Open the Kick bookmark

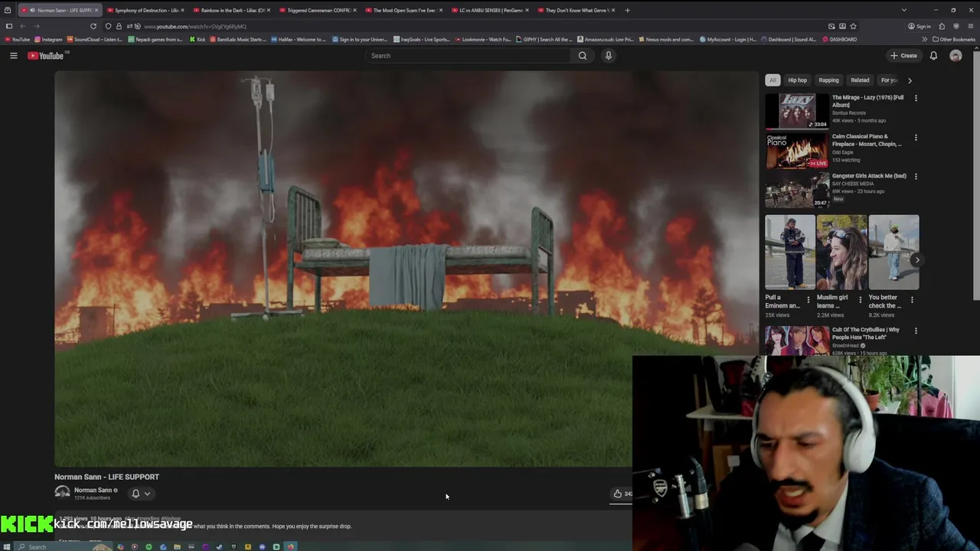[198, 39]
